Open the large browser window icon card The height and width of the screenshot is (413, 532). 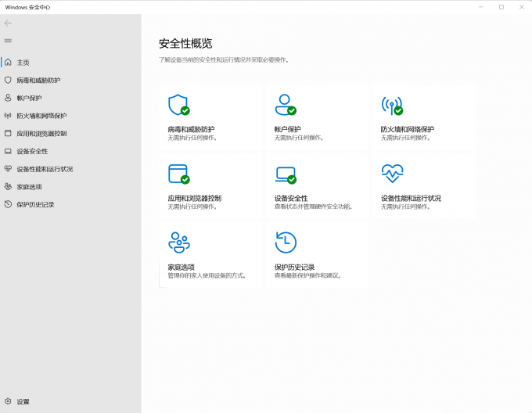click(179, 174)
